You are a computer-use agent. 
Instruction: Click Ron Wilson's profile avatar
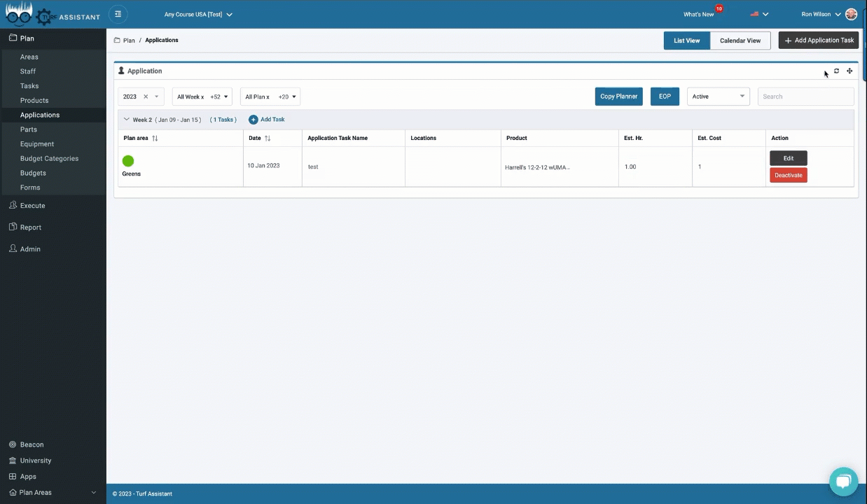[852, 14]
